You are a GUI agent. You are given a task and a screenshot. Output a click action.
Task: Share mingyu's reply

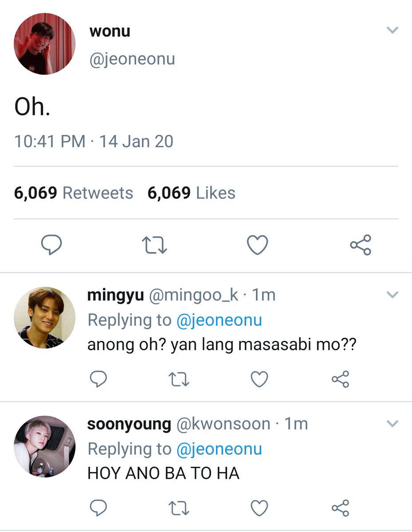[341, 379]
